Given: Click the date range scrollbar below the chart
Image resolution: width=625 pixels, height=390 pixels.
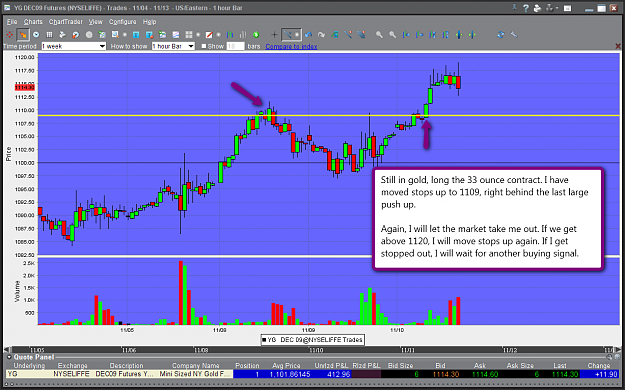Looking at the screenshot, I should (312, 350).
